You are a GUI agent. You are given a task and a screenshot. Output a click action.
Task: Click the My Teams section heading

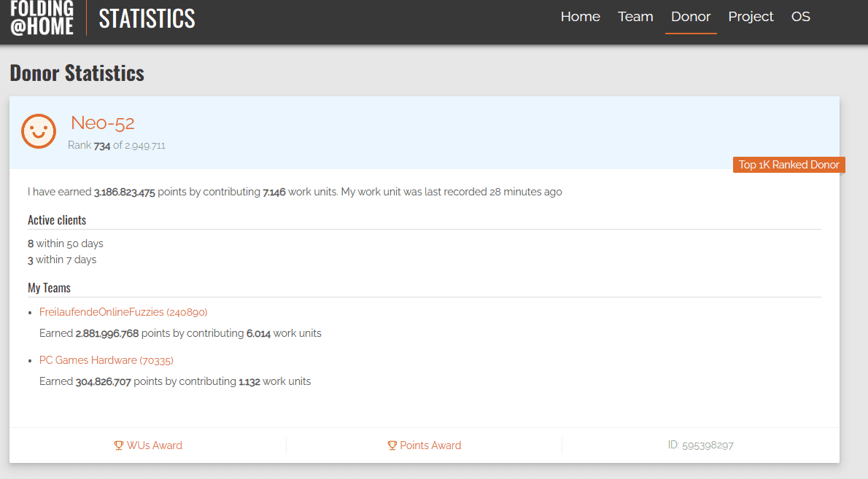pyautogui.click(x=49, y=288)
